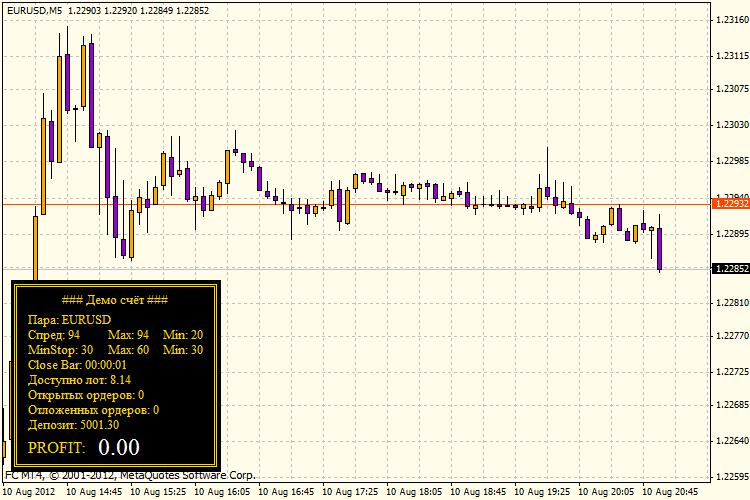This screenshot has height=500, width=750.
Task: Click the 10 Aug 20:45 time label
Action: pos(670,491)
